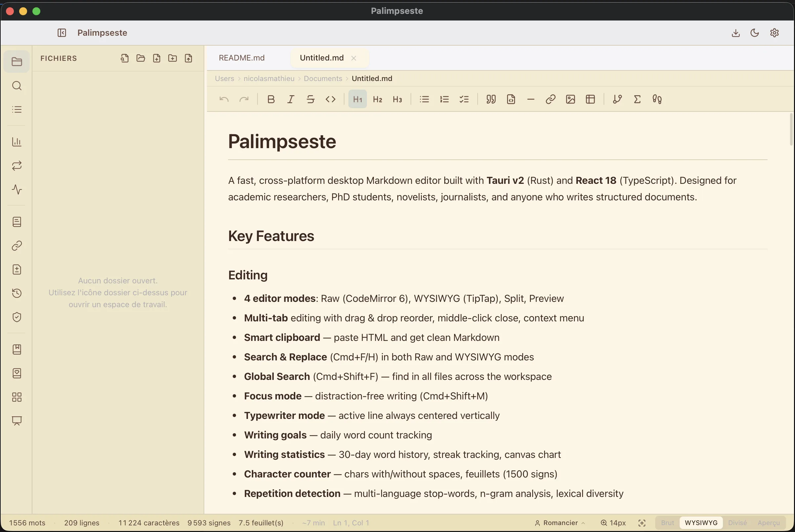Insert a horizontal rule

tap(531, 100)
